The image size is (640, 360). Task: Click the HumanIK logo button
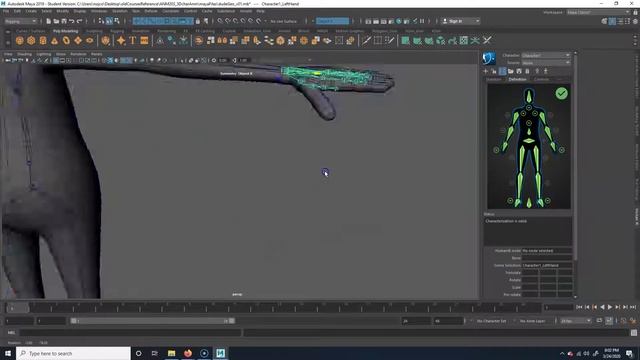coord(489,58)
